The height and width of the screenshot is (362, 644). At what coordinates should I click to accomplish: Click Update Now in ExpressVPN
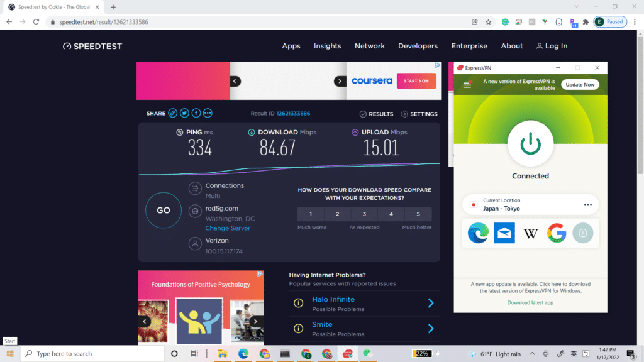pyautogui.click(x=580, y=85)
